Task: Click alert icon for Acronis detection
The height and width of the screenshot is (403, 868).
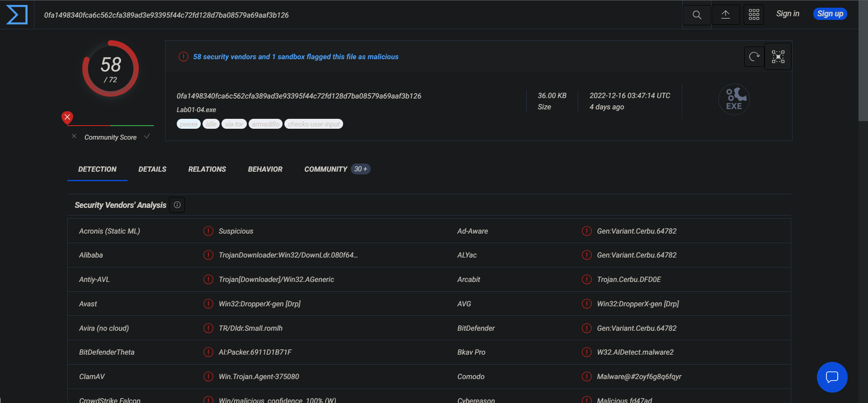Action: click(208, 231)
